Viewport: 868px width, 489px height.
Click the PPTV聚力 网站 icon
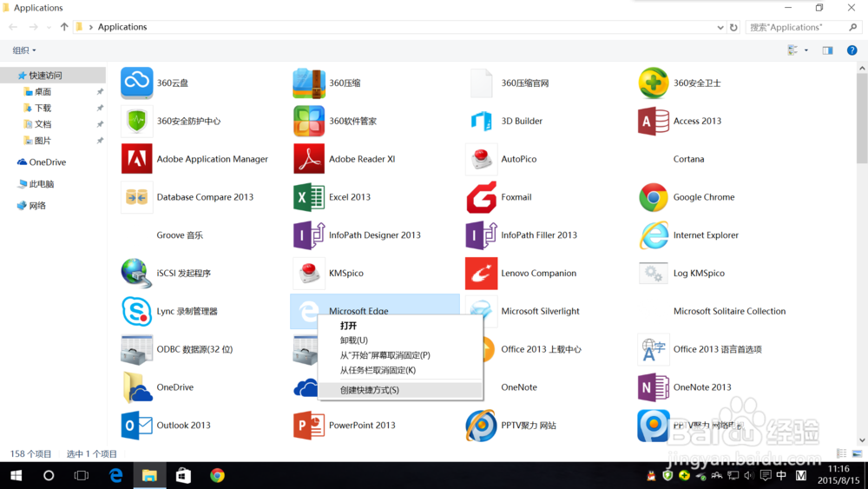(481, 426)
